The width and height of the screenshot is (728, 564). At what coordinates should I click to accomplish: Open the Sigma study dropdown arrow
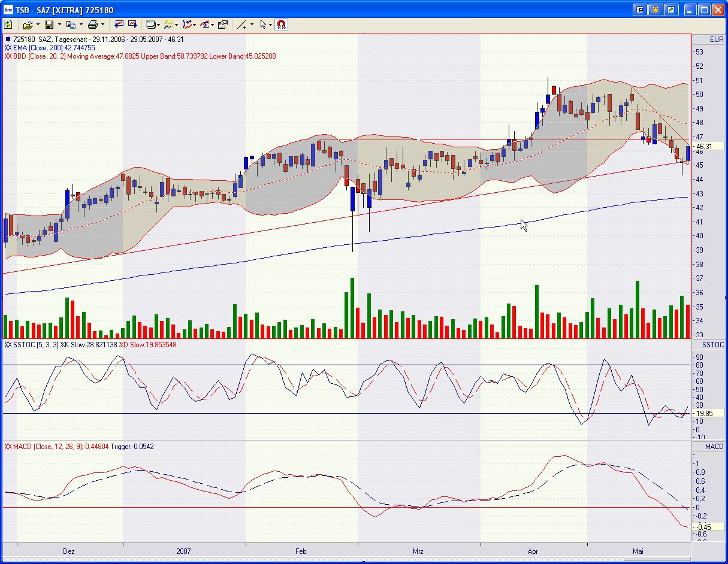(213, 25)
